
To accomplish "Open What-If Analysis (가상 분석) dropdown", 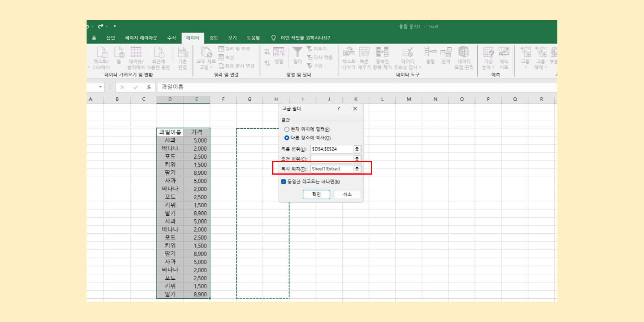I will tap(488, 58).
